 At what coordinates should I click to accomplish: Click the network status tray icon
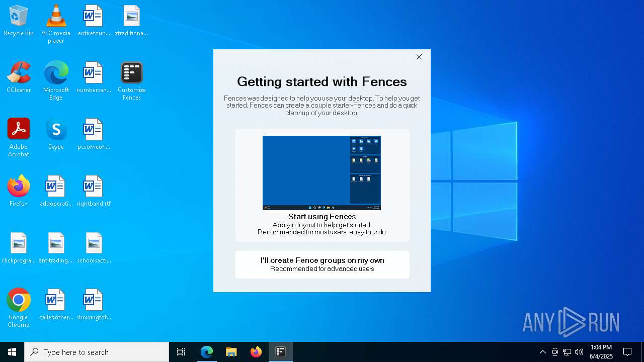tap(567, 352)
